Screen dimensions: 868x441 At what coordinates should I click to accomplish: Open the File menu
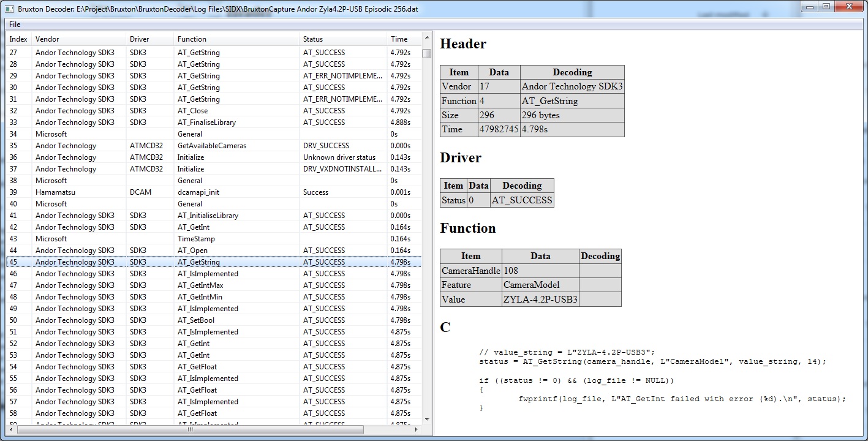click(x=13, y=24)
